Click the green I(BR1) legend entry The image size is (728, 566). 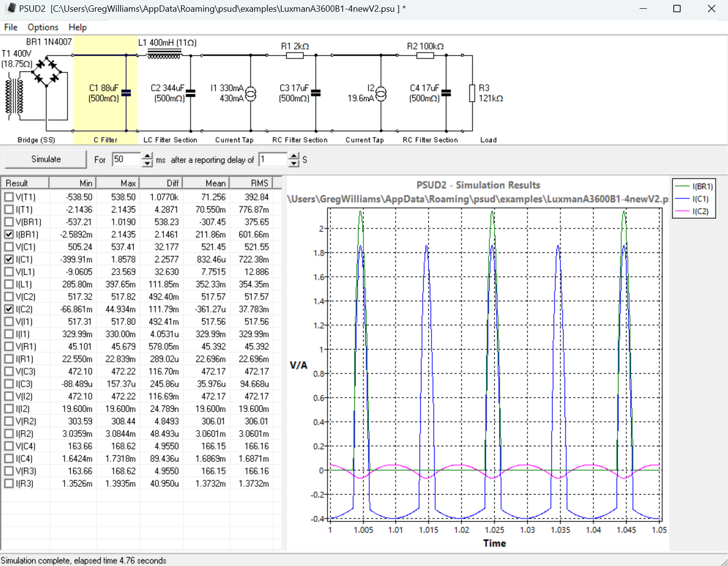[694, 186]
